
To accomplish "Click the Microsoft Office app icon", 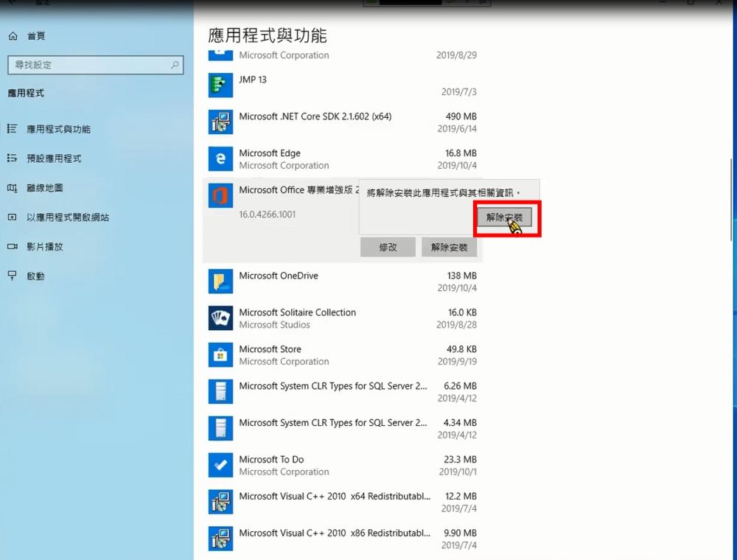I will pyautogui.click(x=220, y=195).
